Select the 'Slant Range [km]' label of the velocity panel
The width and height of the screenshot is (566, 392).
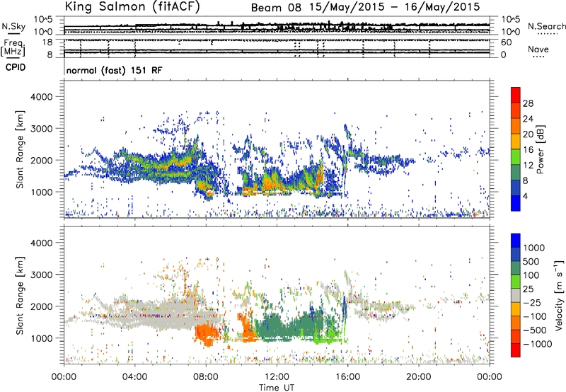pyautogui.click(x=20, y=295)
